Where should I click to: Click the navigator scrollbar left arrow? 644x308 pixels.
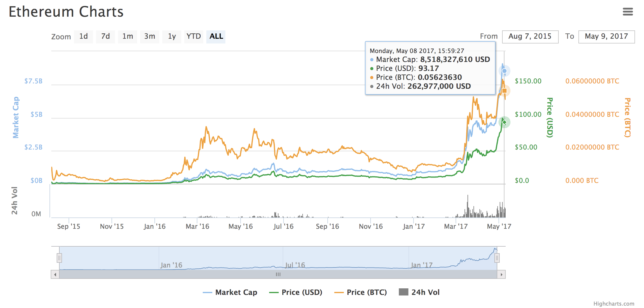(x=55, y=274)
